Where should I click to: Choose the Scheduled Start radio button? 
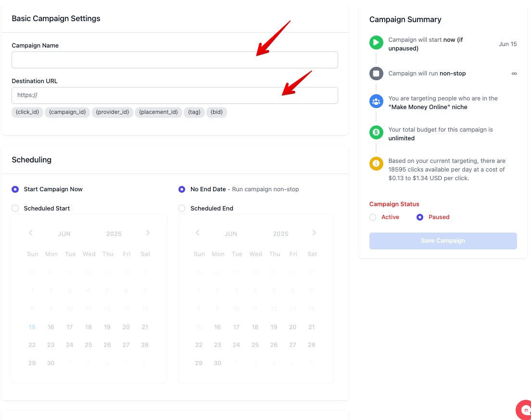[15, 209]
